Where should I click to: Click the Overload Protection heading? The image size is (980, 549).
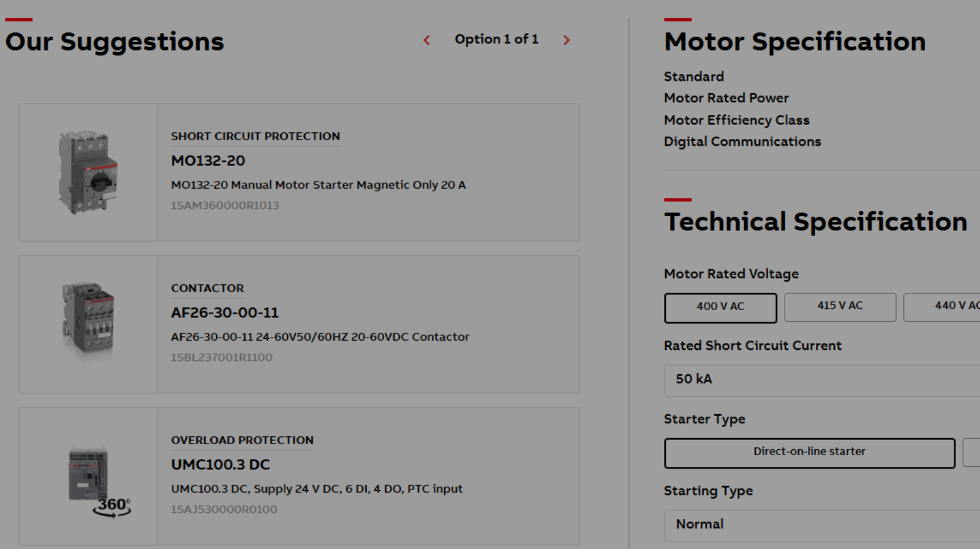click(x=242, y=441)
